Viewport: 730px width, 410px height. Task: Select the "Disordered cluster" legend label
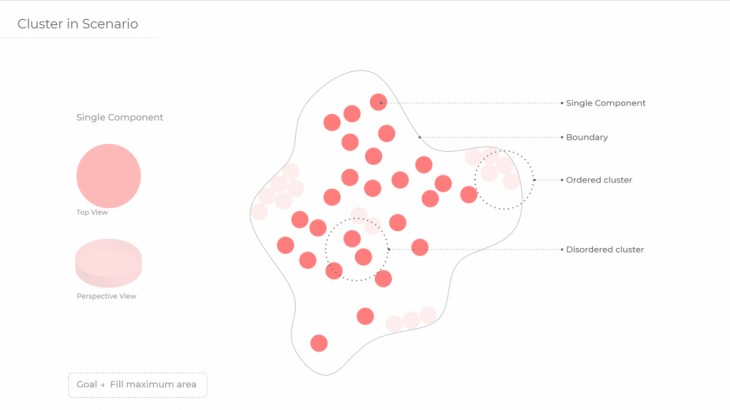pos(604,249)
